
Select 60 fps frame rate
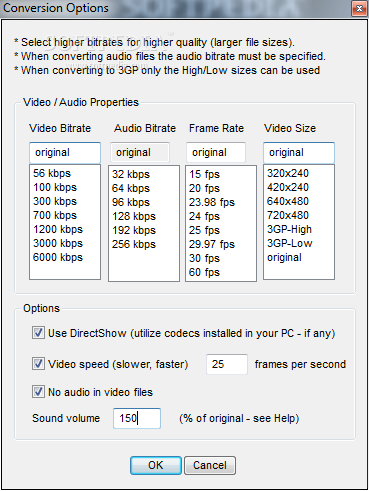click(204, 272)
